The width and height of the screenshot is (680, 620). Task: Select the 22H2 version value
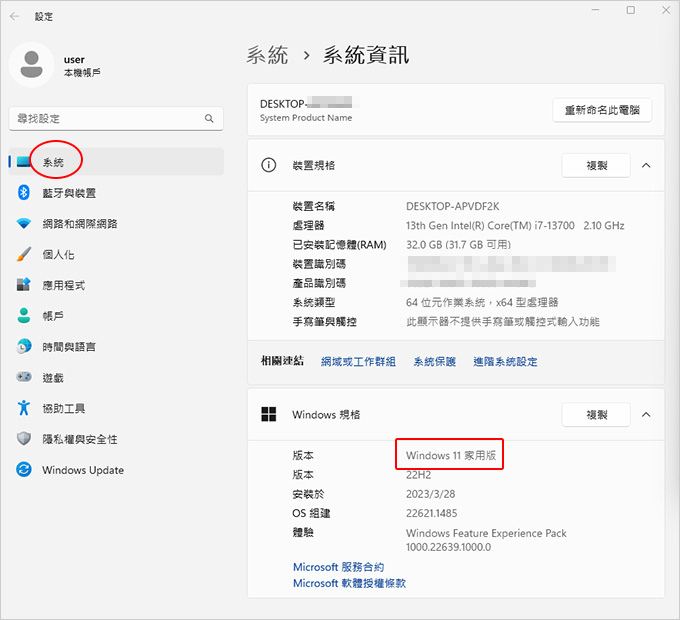tap(418, 475)
